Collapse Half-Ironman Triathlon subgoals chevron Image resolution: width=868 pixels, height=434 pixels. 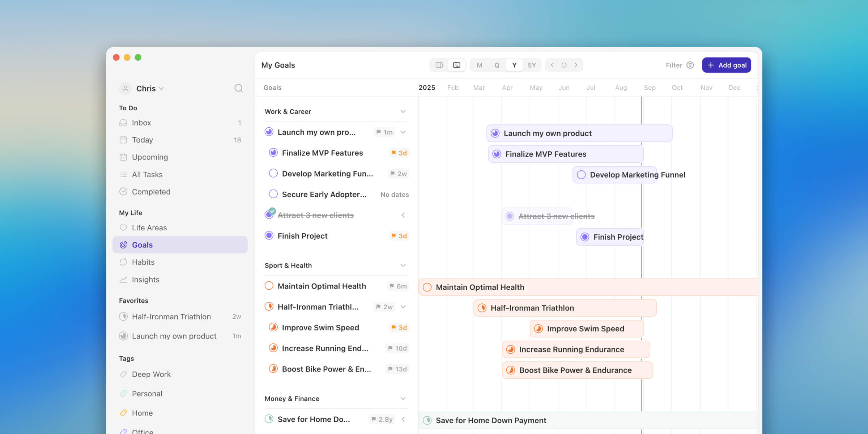403,307
